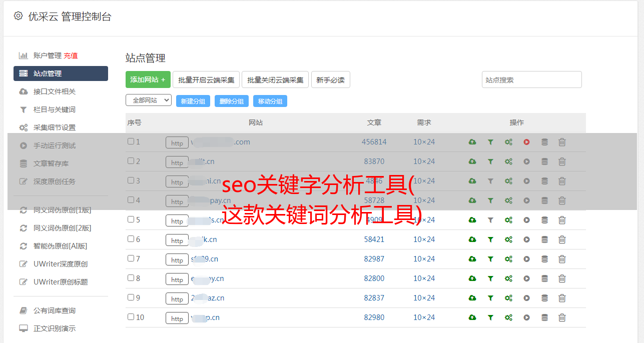644x343 pixels.
Task: Click the green 添加网站 + button
Action: [x=148, y=79]
